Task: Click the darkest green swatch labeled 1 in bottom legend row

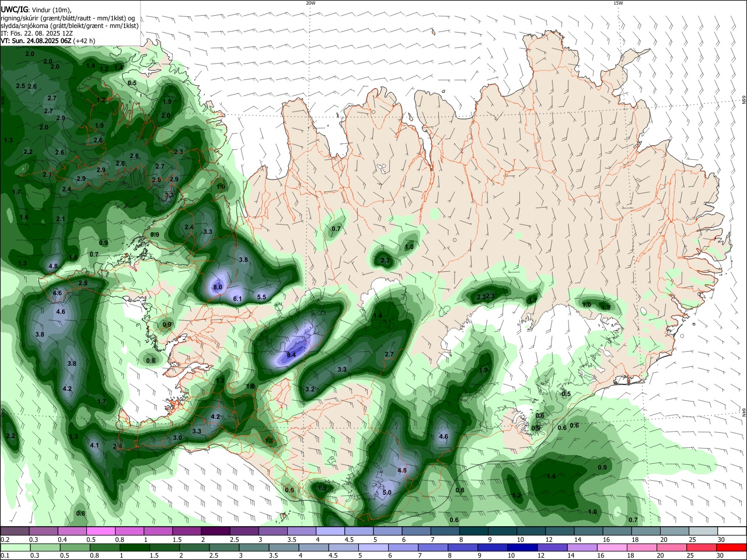Action: pyautogui.click(x=134, y=547)
